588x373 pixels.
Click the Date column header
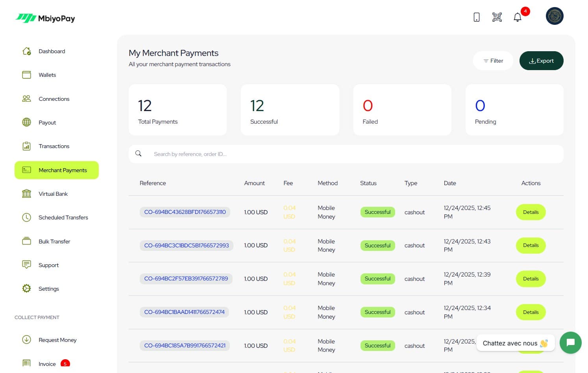click(x=450, y=183)
